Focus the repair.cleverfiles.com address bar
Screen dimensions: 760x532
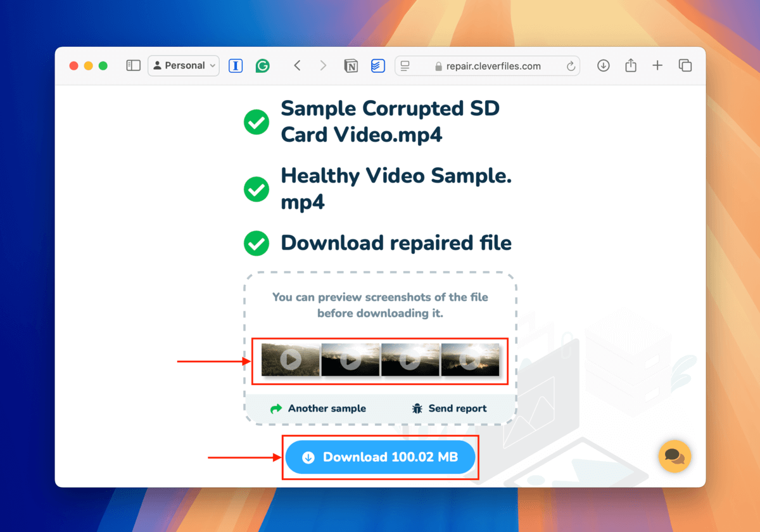[488, 66]
